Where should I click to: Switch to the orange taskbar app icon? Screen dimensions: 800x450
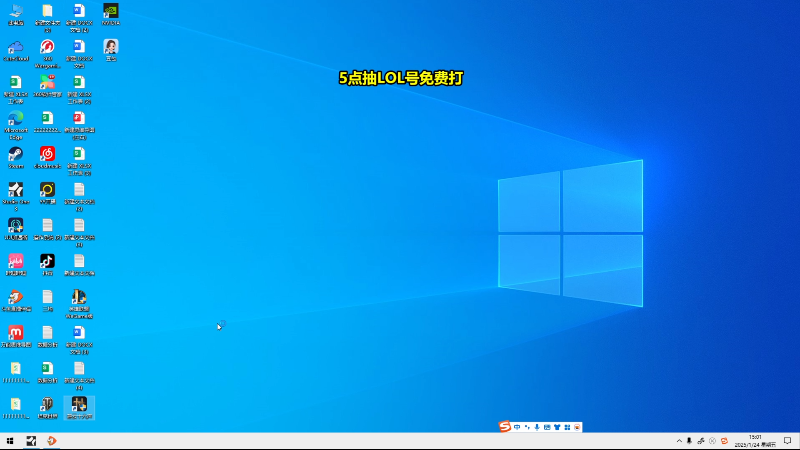[x=52, y=441]
